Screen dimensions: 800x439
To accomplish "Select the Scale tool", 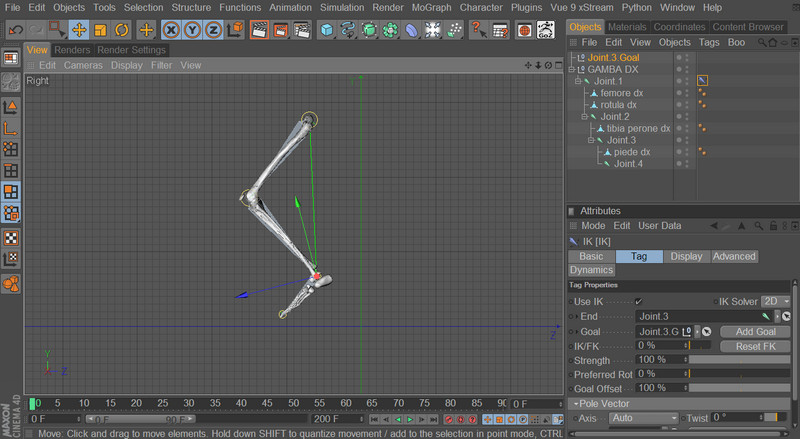I will click(100, 29).
